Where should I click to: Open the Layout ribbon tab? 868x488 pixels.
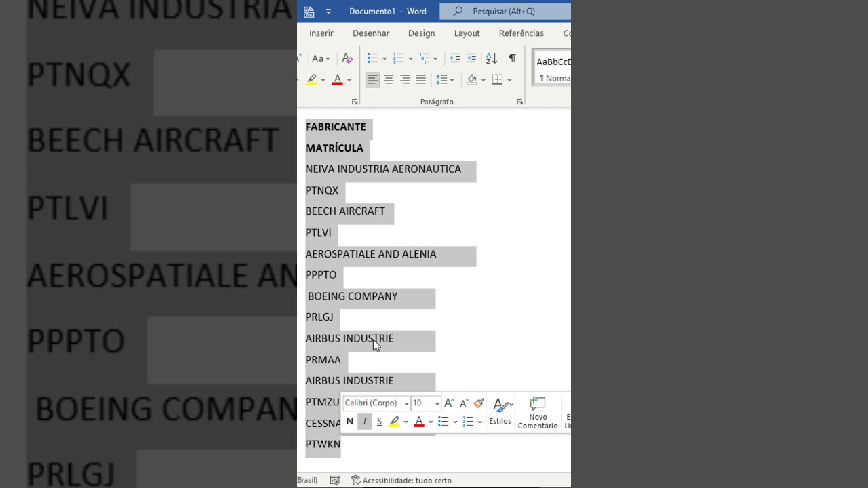coord(467,33)
